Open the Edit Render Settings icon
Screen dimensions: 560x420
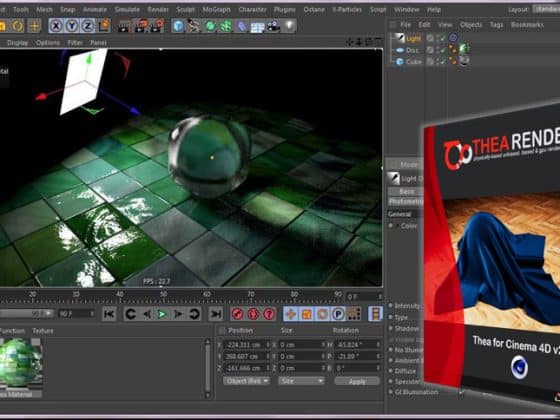tap(157, 26)
